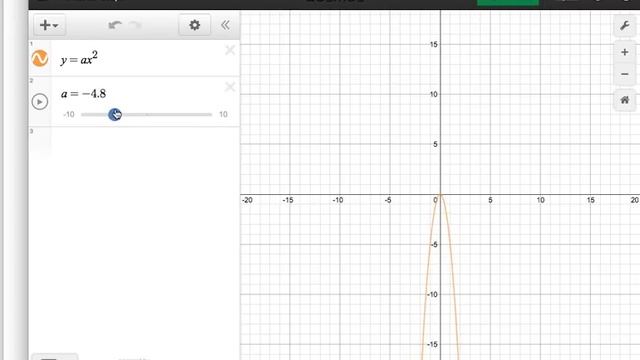This screenshot has height=360, width=640.
Task: Collapse the expression list panel
Action: (x=225, y=25)
